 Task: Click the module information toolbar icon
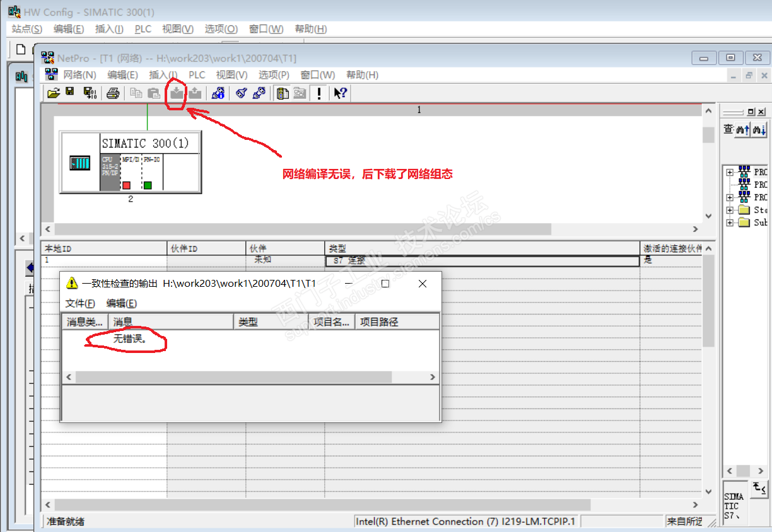pyautogui.click(x=218, y=93)
